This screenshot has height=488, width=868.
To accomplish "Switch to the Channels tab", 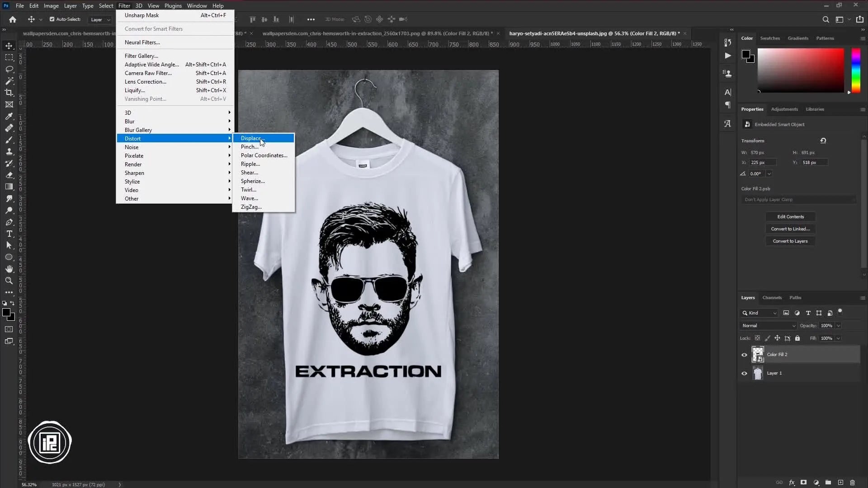I will click(772, 297).
